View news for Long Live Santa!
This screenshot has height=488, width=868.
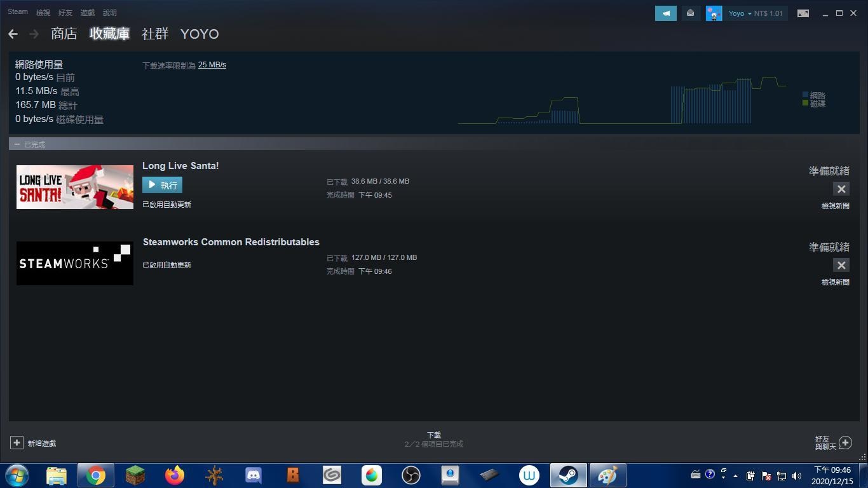(835, 206)
